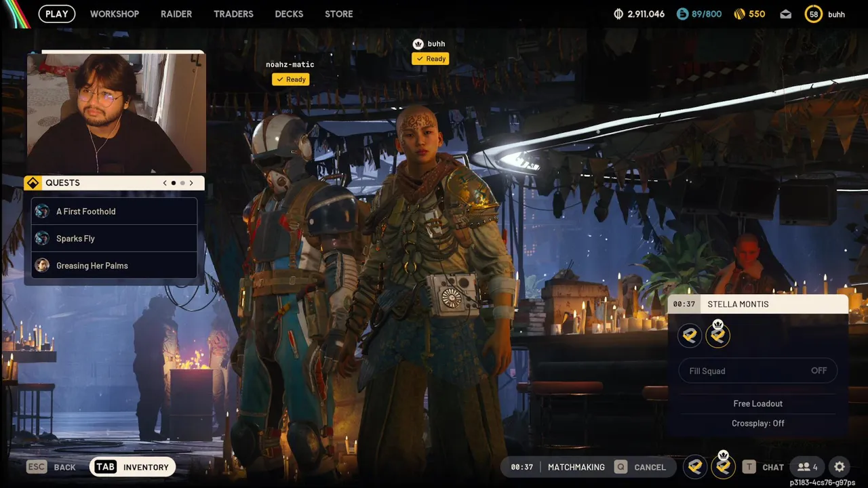Open the DECKS tab
This screenshot has height=488, width=868.
pos(289,14)
